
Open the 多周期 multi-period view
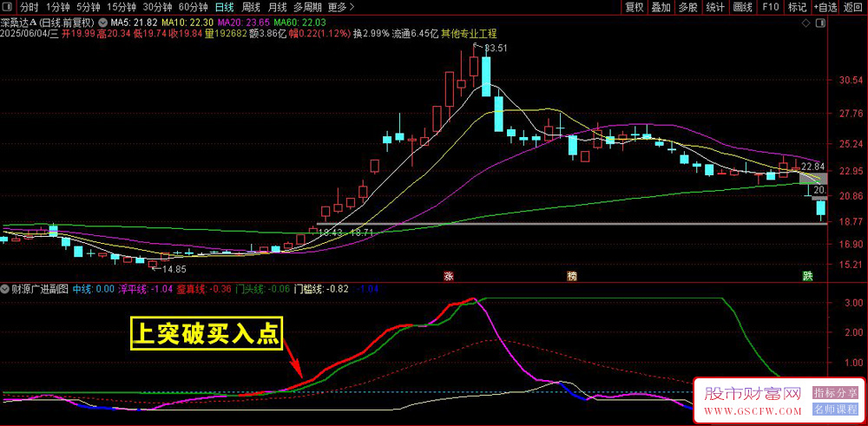(307, 7)
